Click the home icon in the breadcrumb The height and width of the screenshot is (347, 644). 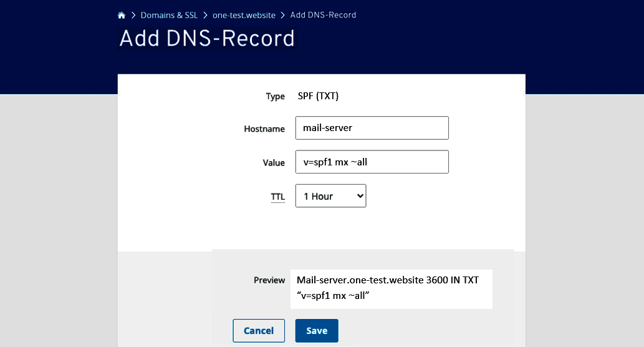click(x=122, y=15)
